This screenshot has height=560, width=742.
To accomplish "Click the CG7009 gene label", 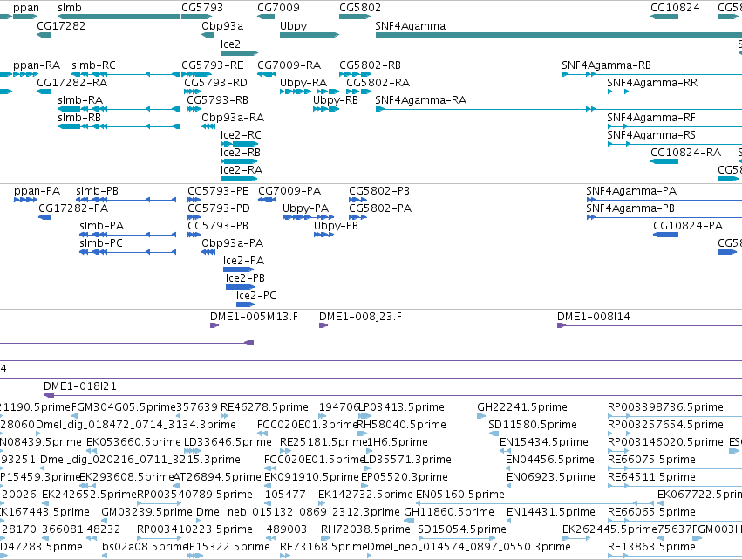I will 278,8.
